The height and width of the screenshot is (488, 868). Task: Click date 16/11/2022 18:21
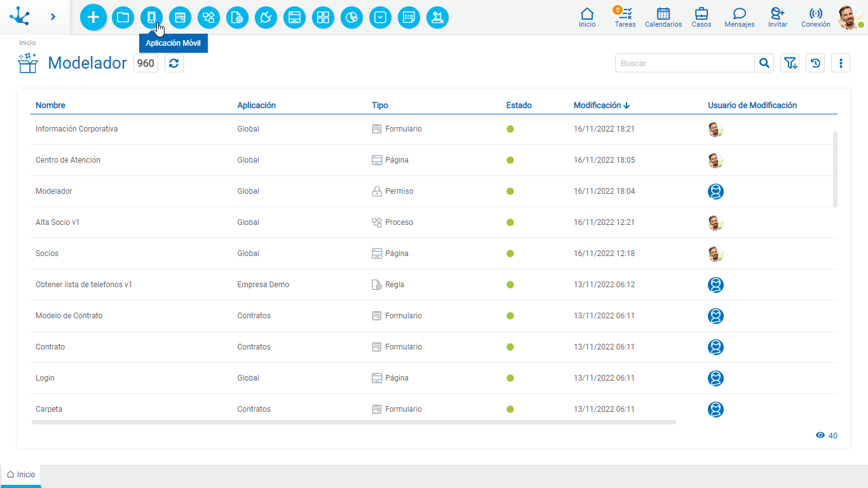[x=604, y=129]
